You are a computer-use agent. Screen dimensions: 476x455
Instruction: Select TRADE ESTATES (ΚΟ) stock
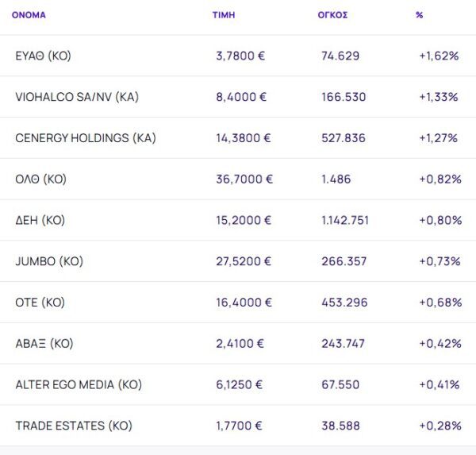click(73, 426)
